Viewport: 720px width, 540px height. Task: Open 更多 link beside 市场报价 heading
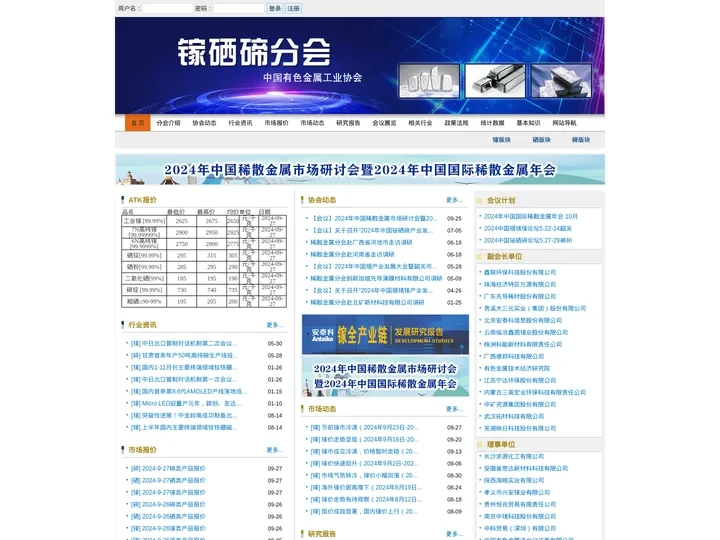[275, 450]
